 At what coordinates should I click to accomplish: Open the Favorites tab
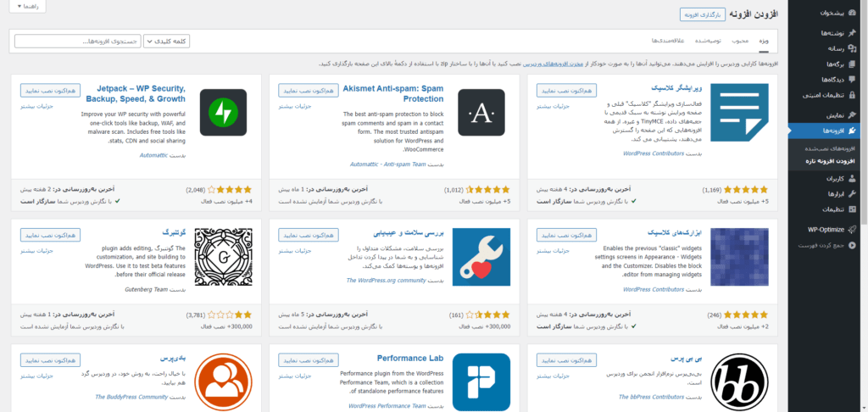click(668, 41)
